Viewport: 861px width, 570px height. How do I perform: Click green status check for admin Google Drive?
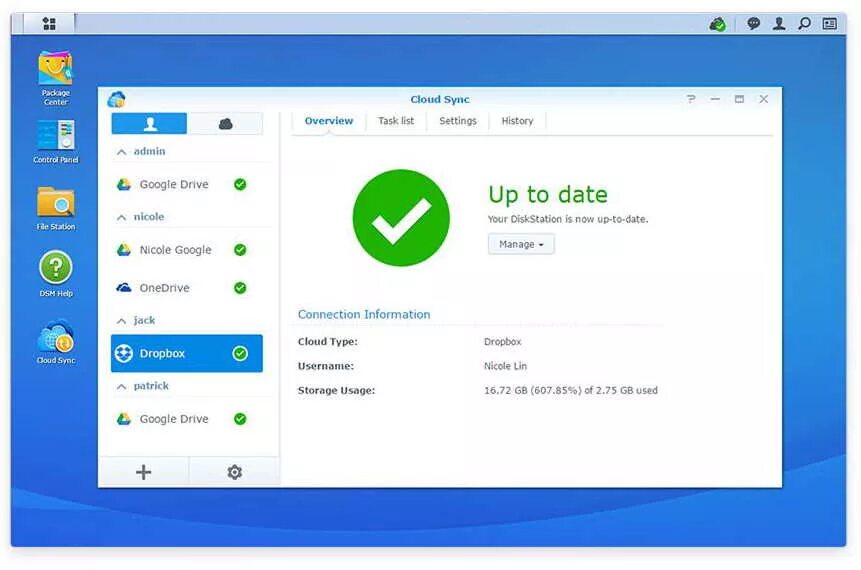[240, 185]
